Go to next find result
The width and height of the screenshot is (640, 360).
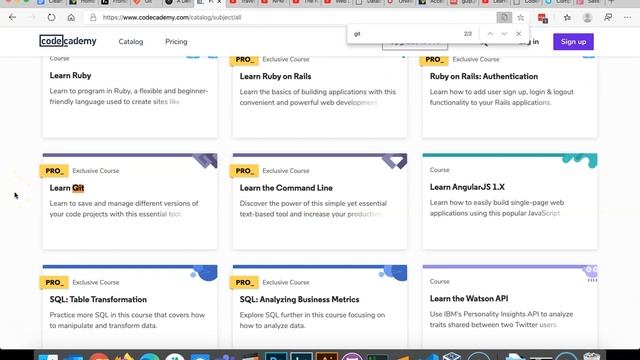pos(504,34)
